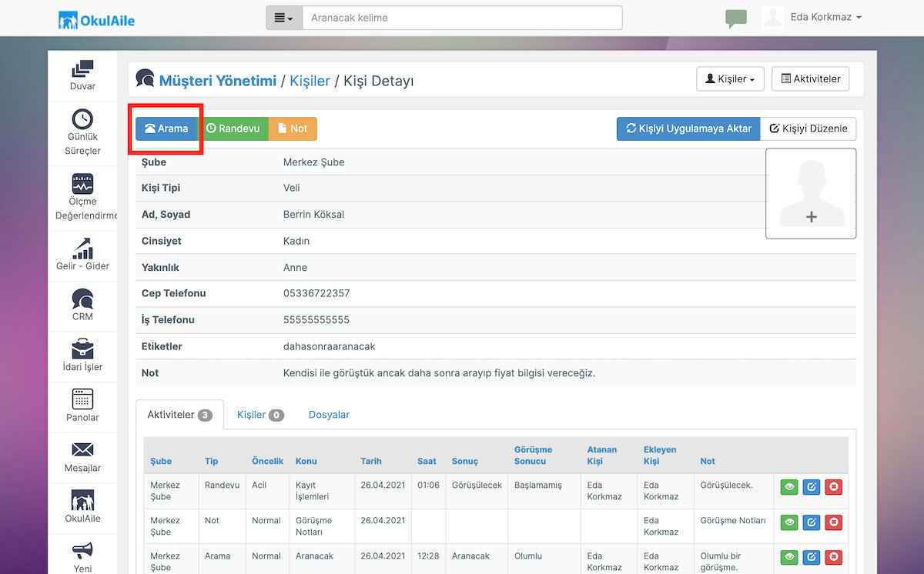This screenshot has height=574, width=924.
Task: Open Yeni megaphone icon in sidebar
Action: click(82, 551)
